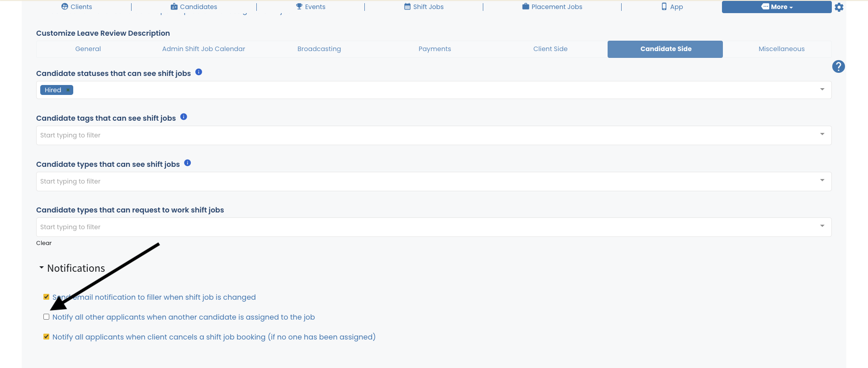The width and height of the screenshot is (868, 368).
Task: Click info icon beside candidate types see shift jobs
Action: click(188, 163)
